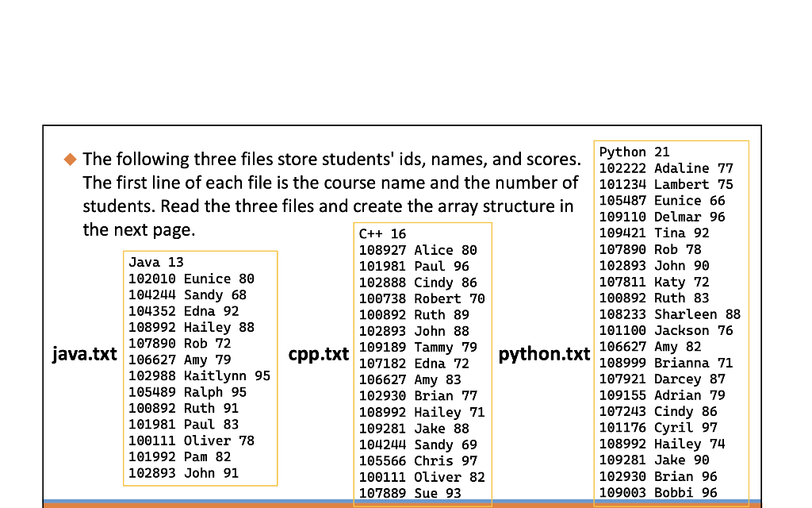Select the cpp.txt file label

(x=319, y=354)
